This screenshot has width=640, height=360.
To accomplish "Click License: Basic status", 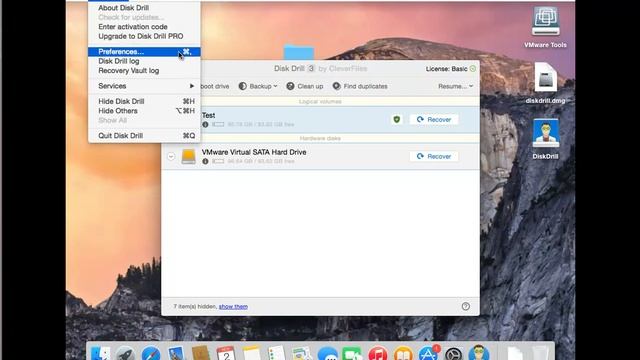I will click(446, 69).
